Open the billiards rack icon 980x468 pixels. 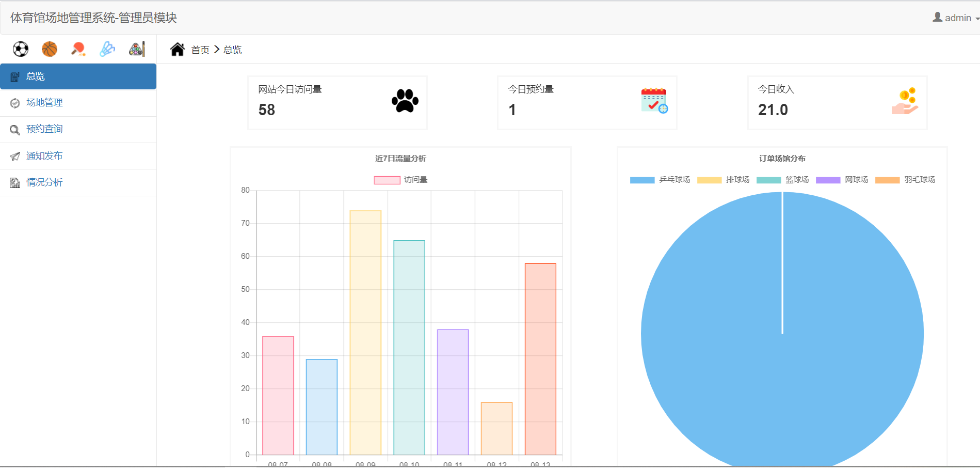136,49
